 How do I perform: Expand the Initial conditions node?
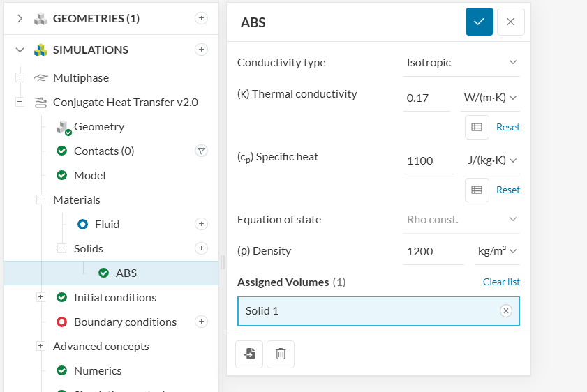(40, 297)
